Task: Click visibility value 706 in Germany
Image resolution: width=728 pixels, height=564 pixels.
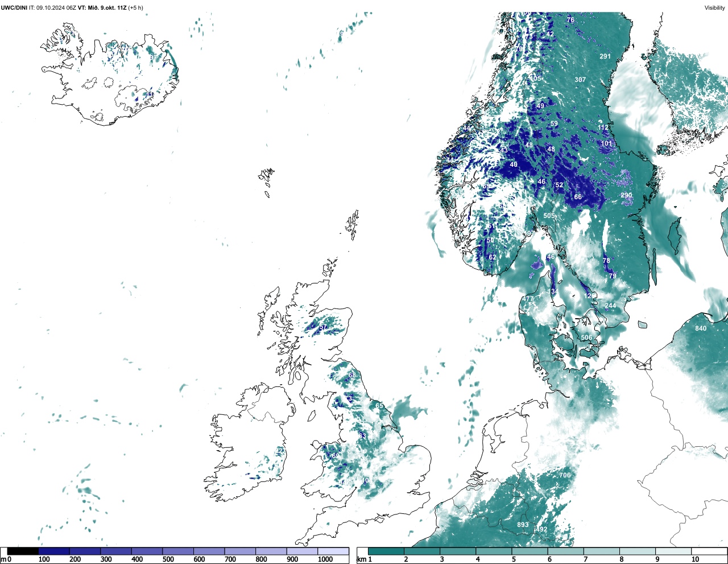Action: pyautogui.click(x=564, y=475)
